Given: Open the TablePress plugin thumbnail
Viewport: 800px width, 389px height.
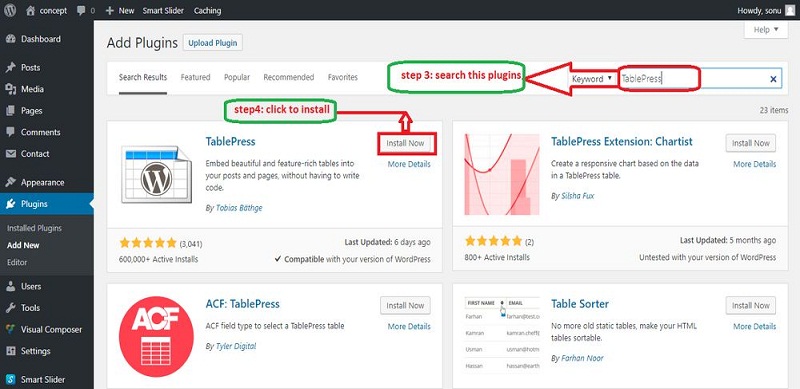Looking at the screenshot, I should (x=156, y=174).
